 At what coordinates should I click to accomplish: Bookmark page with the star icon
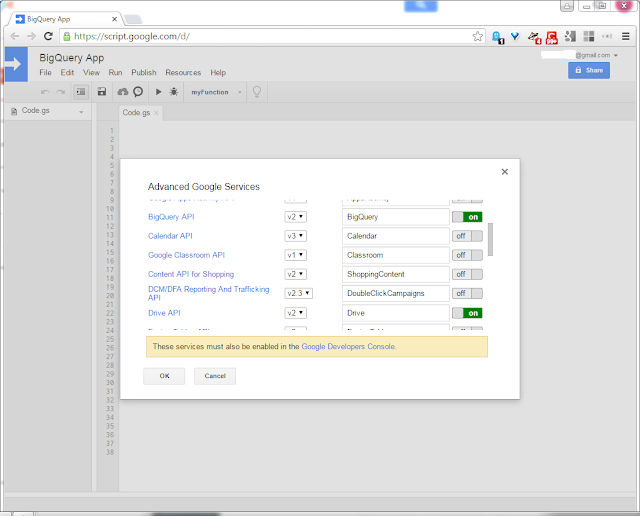coord(478,36)
